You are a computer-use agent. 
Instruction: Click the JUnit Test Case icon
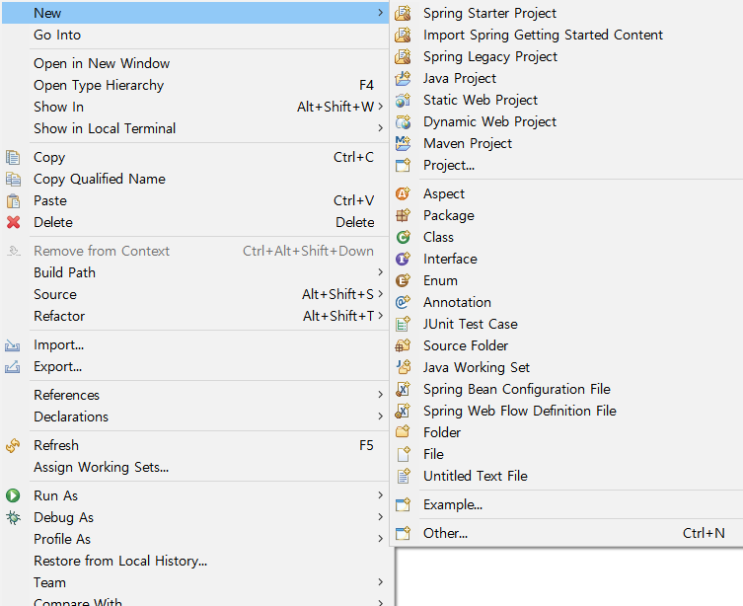(403, 324)
